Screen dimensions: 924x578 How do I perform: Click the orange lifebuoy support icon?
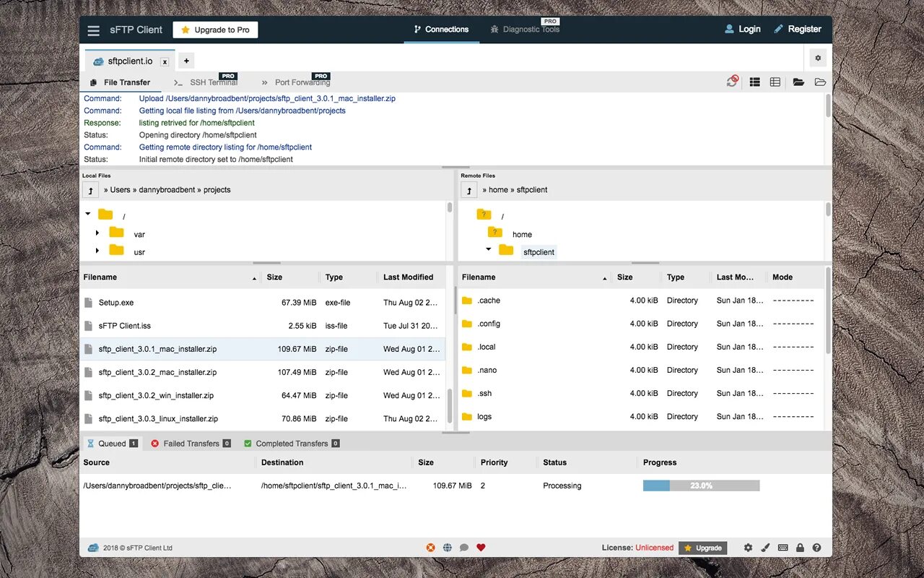[431, 548]
